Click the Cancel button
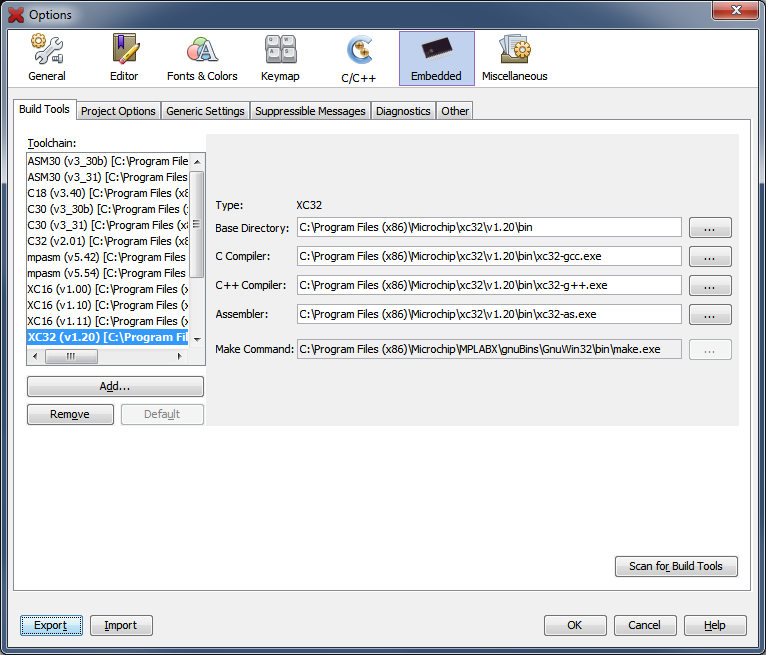Screen dimensions: 766x655 tap(645, 625)
